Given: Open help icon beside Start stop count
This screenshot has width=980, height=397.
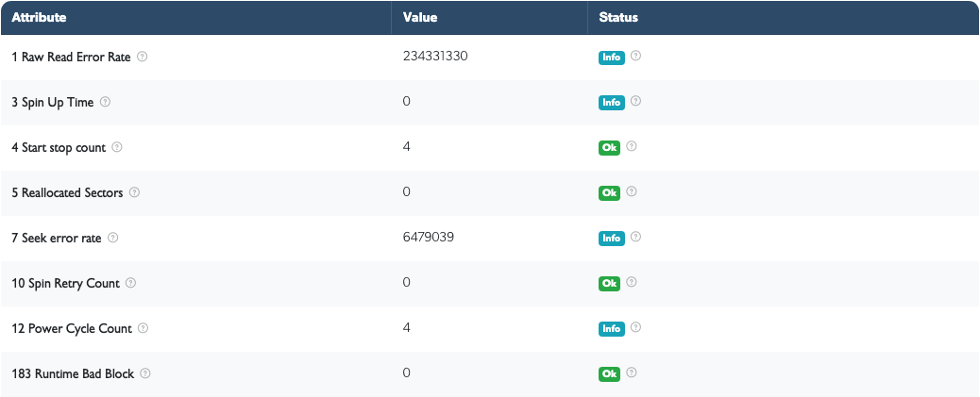Looking at the screenshot, I should (x=117, y=147).
